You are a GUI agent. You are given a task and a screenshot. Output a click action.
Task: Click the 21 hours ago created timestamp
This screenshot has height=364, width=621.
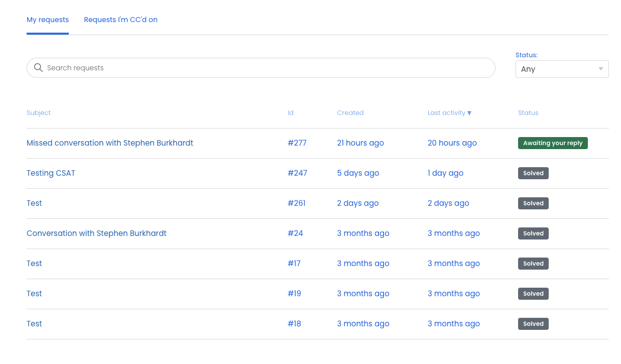pos(360,143)
